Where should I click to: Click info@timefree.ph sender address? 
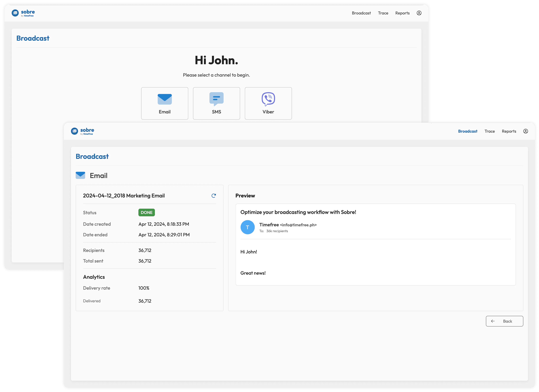click(x=298, y=225)
